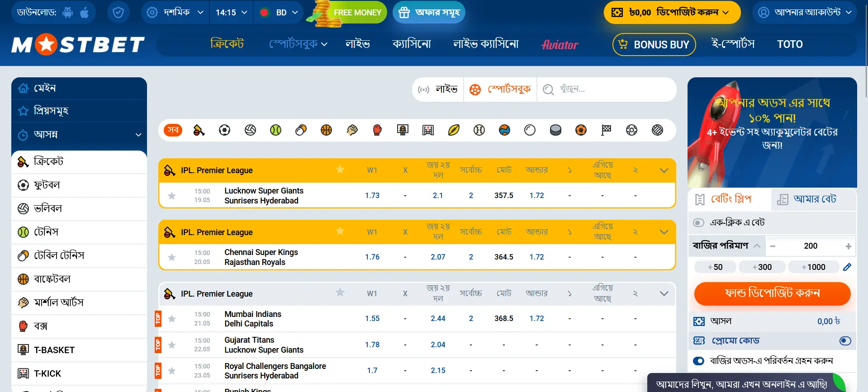Click the offers button with gift icon
868x392 pixels.
click(428, 12)
